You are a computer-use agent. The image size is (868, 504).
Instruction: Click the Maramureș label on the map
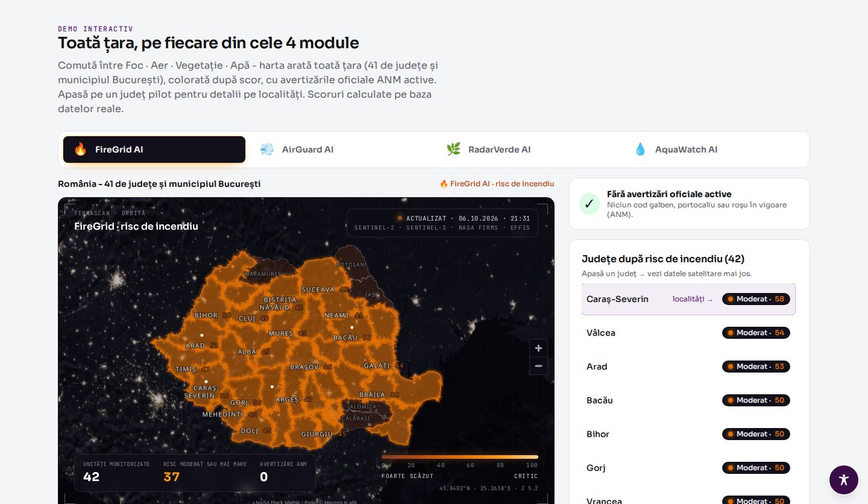(x=262, y=274)
